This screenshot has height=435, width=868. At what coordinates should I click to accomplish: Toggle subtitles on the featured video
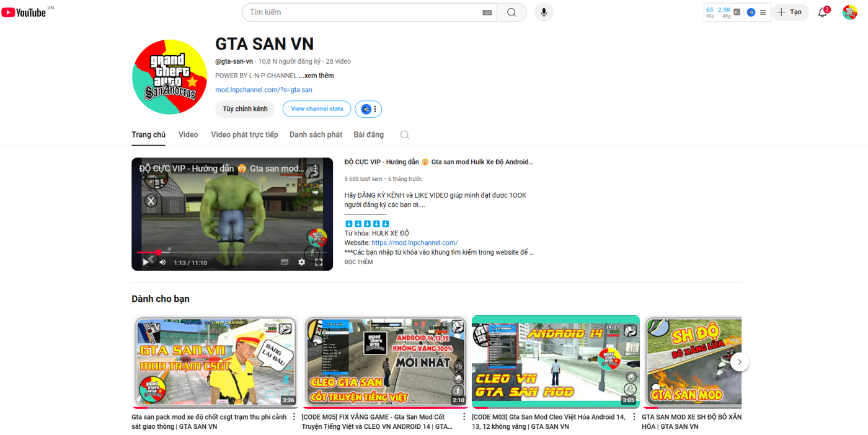click(x=285, y=262)
